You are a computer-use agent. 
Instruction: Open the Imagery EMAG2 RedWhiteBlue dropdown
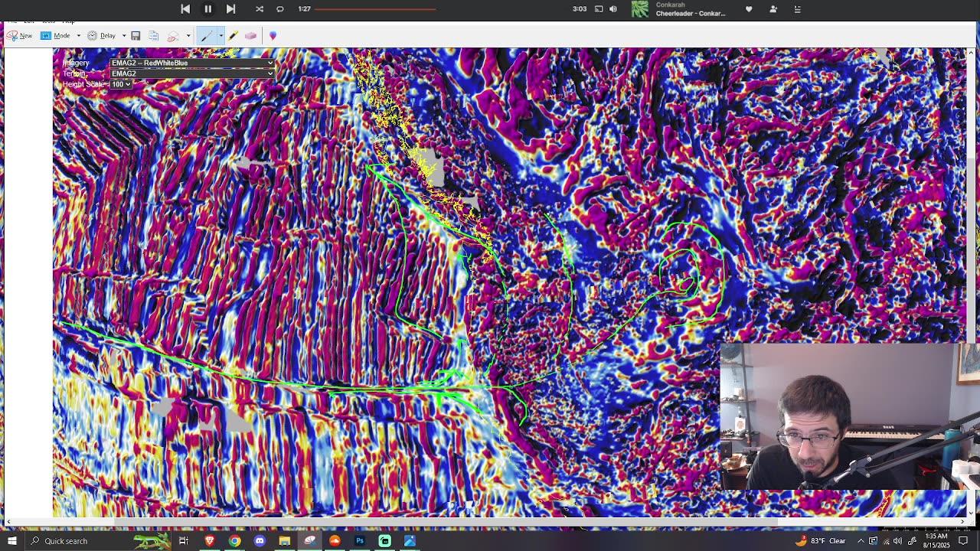pos(191,63)
